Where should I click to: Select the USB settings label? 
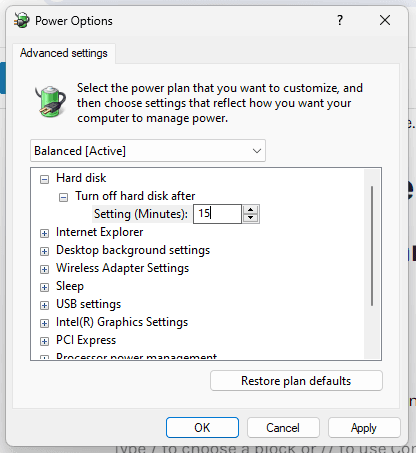tap(88, 304)
